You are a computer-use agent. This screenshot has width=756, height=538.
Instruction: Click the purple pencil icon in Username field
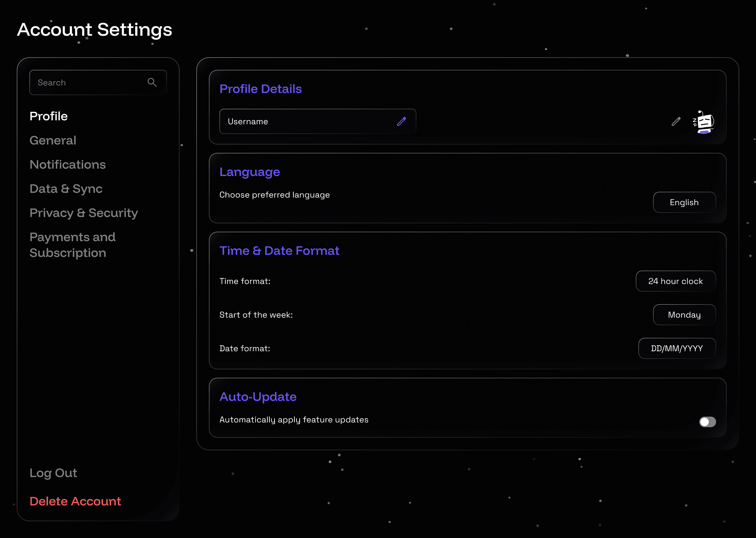click(x=402, y=122)
